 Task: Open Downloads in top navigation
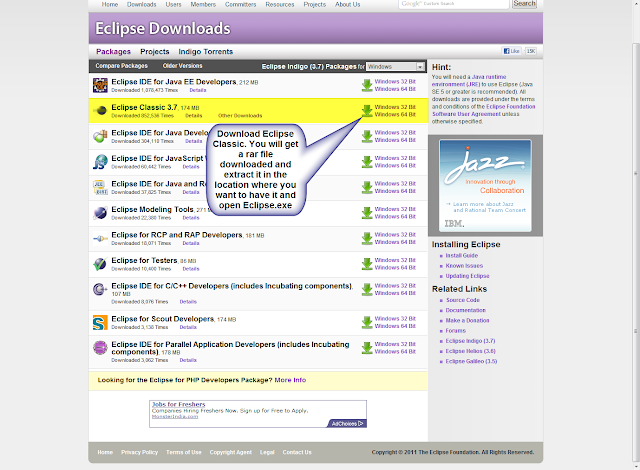[x=142, y=4]
